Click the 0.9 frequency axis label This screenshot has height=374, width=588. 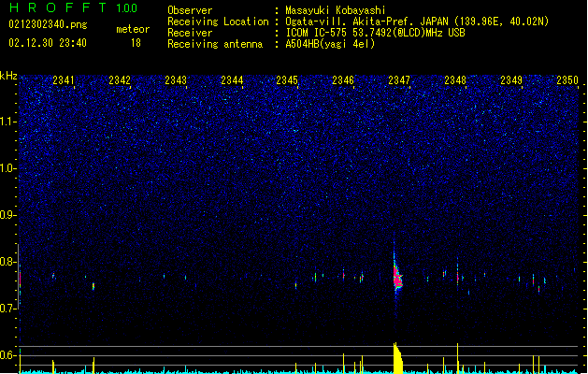point(8,215)
